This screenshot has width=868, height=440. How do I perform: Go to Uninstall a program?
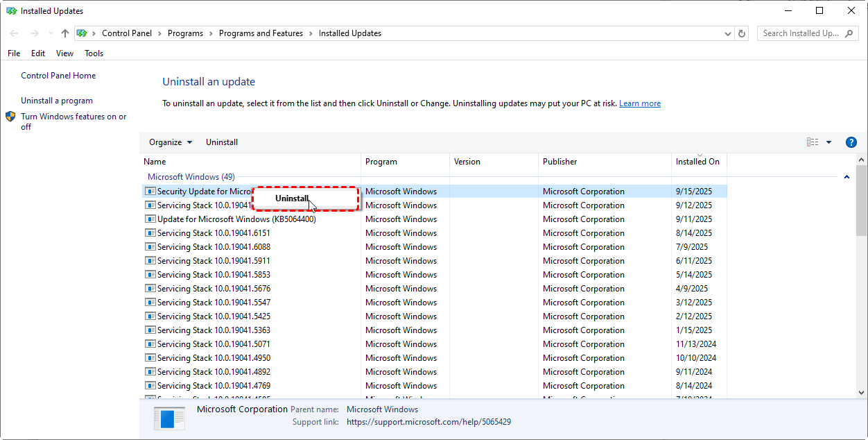pos(57,101)
